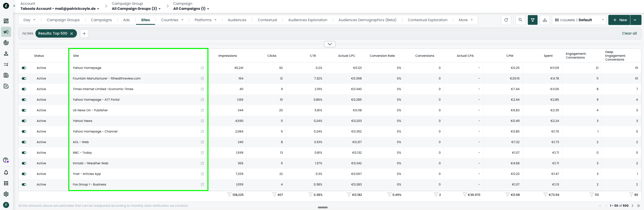
Task: Open the settings gear in sidebar
Action: click(6, 194)
